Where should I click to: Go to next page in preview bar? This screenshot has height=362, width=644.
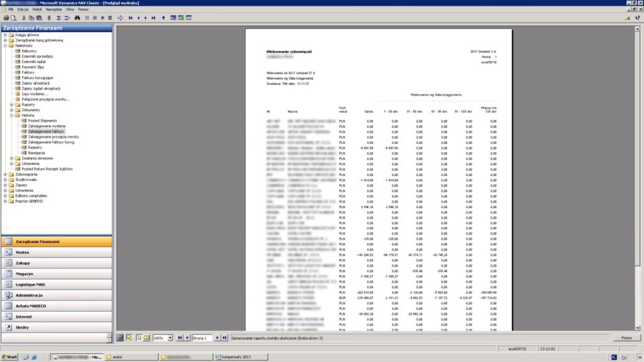click(218, 338)
